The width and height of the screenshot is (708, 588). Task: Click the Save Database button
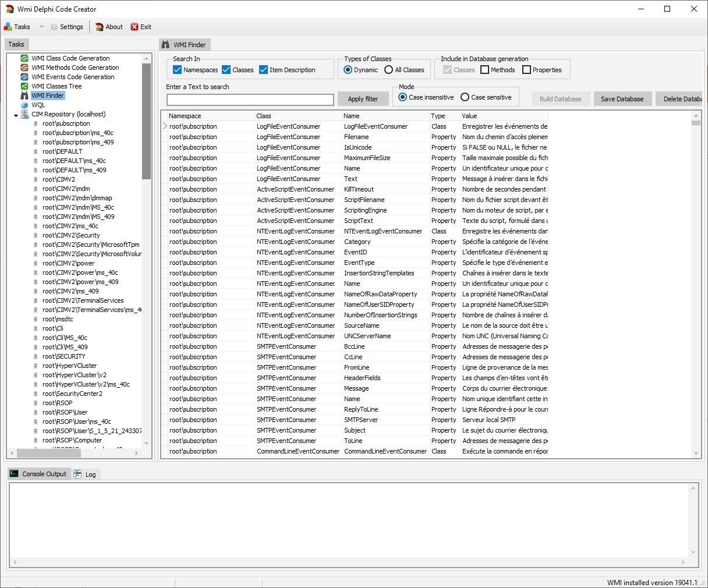click(x=622, y=99)
